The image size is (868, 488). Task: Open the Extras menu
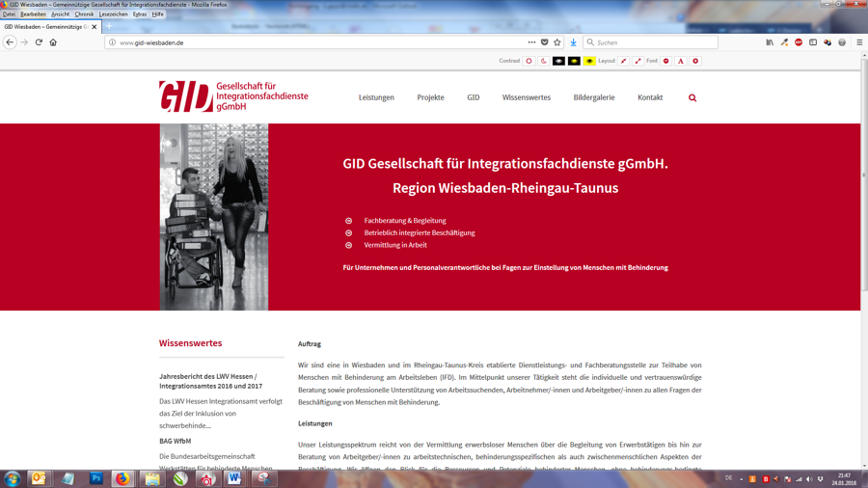(140, 14)
